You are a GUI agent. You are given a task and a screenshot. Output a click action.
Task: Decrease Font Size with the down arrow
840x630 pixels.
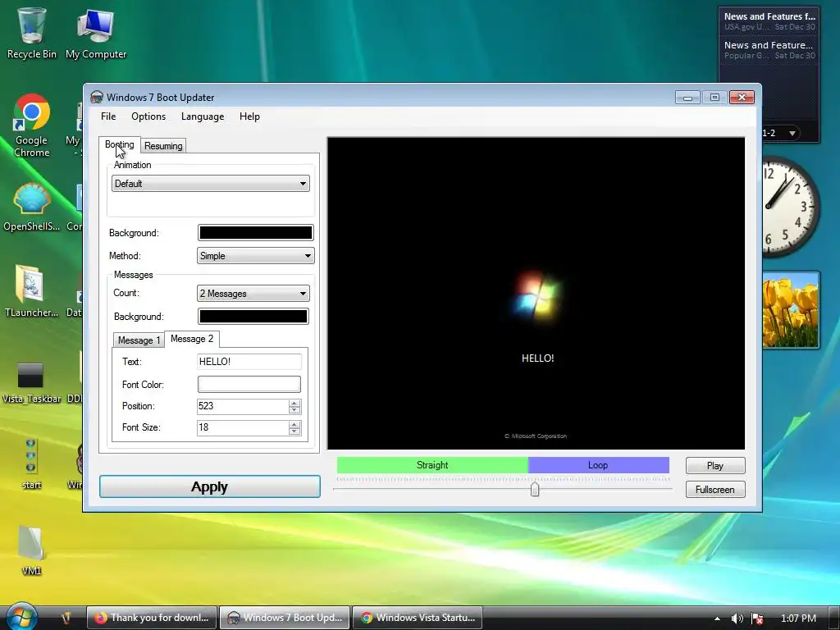click(x=294, y=431)
